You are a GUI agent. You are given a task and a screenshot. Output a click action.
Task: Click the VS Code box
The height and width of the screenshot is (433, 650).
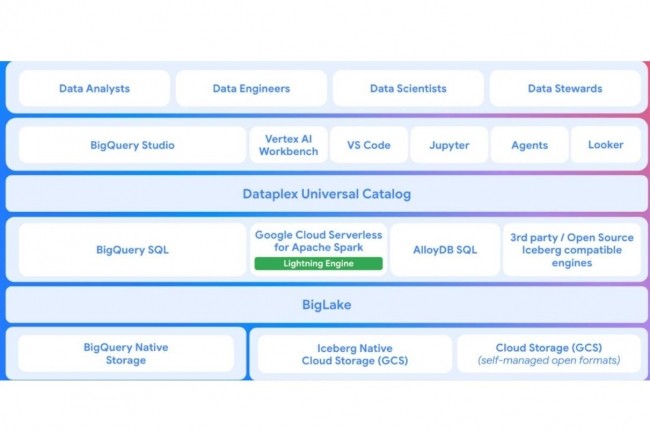pos(369,145)
